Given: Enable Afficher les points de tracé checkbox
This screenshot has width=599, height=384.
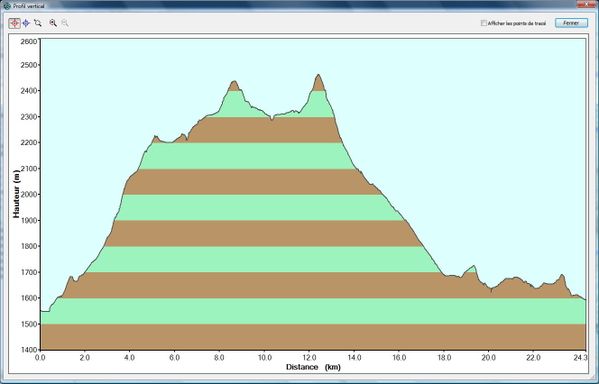Looking at the screenshot, I should point(484,23).
